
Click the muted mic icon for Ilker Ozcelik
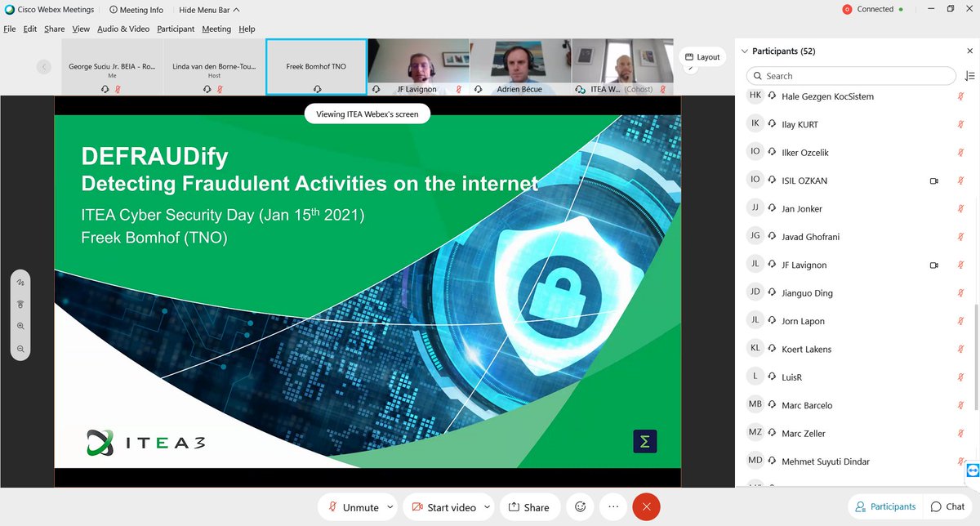click(961, 153)
